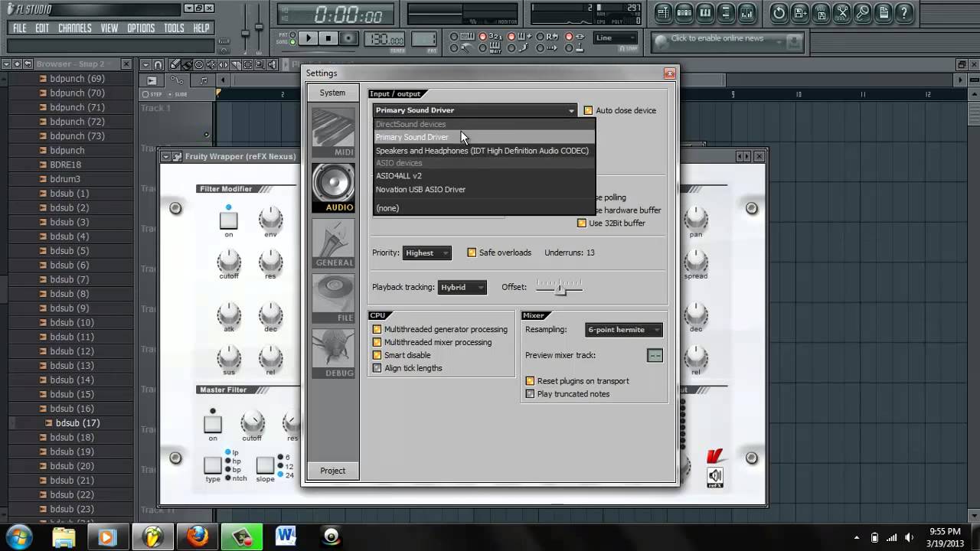Select the Slice tool in playlist toolbar
The width and height of the screenshot is (980, 551).
(x=235, y=65)
